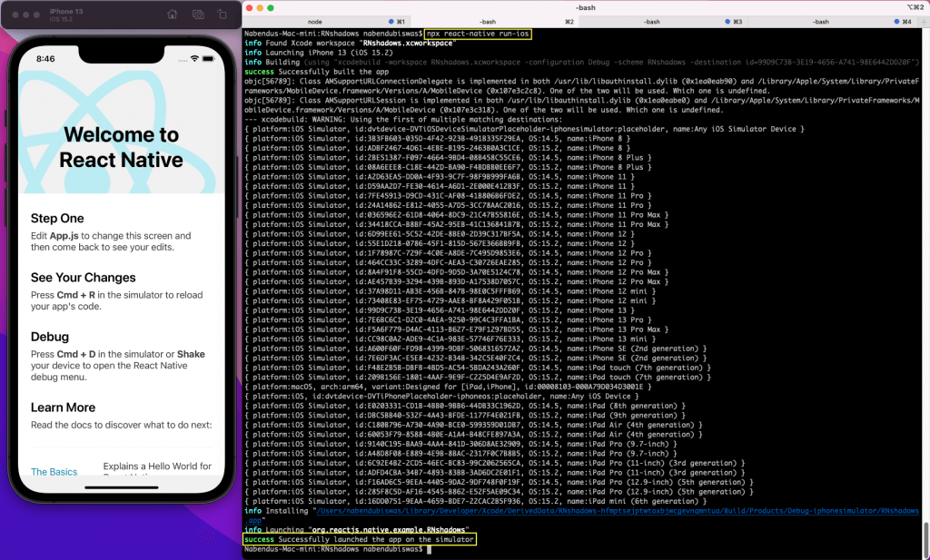Click the rotate device icon in simulator toolbar
The width and height of the screenshot is (930, 560).
click(x=223, y=15)
